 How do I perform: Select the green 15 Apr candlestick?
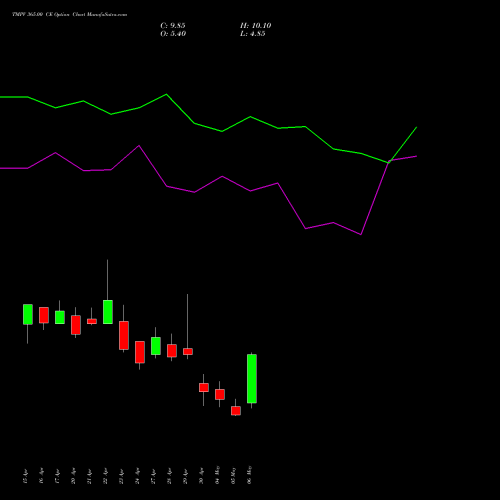(28, 314)
